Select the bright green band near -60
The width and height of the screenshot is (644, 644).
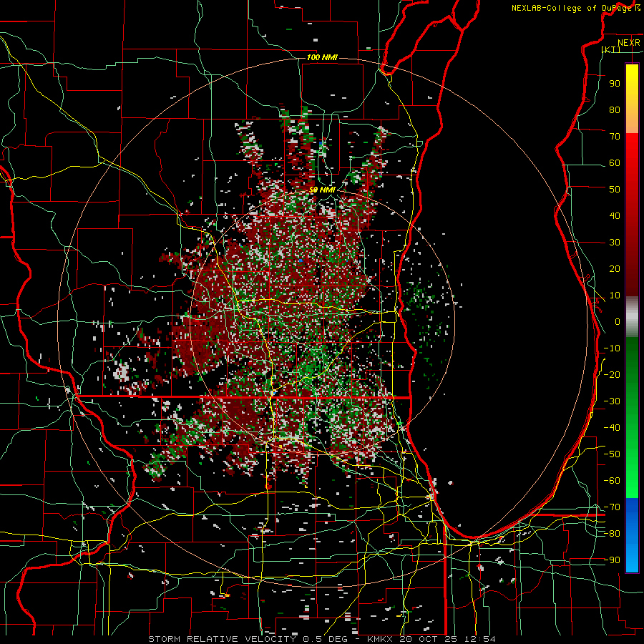(x=632, y=481)
